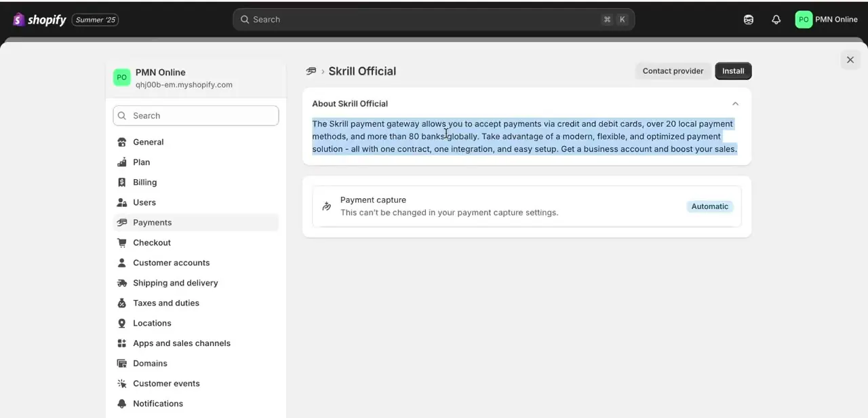868x418 pixels.
Task: Click the Customer accounts person icon
Action: (x=122, y=263)
